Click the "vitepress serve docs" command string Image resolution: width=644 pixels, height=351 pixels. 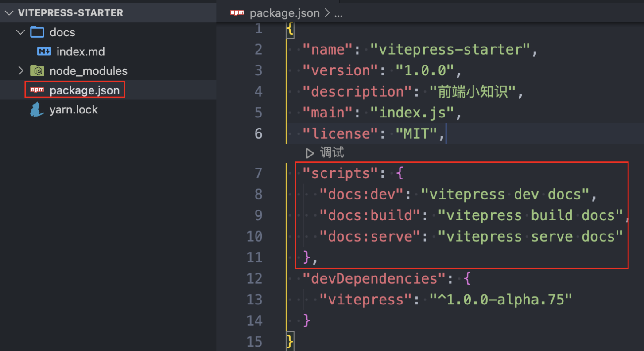[x=530, y=236]
